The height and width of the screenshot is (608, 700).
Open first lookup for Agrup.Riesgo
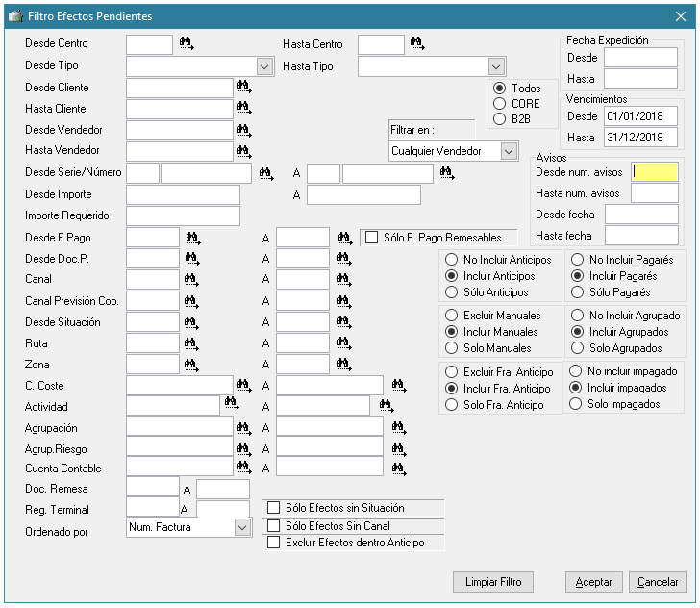(x=244, y=449)
